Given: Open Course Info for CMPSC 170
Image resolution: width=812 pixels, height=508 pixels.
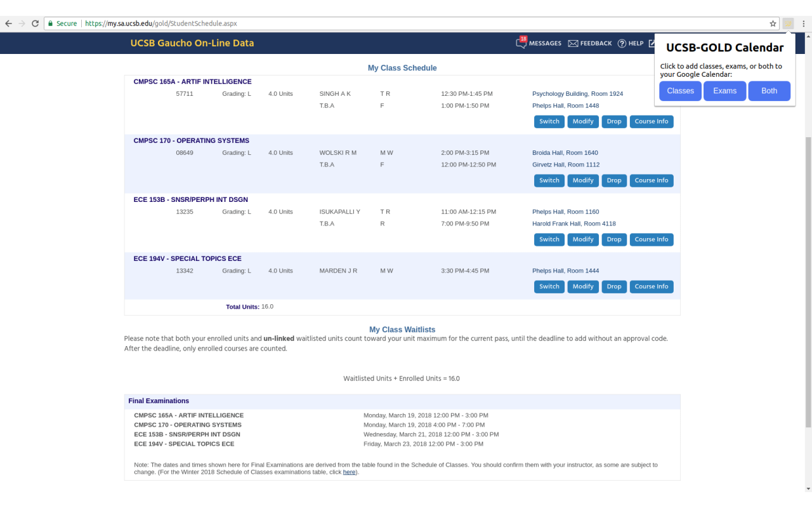Looking at the screenshot, I should click(652, 180).
